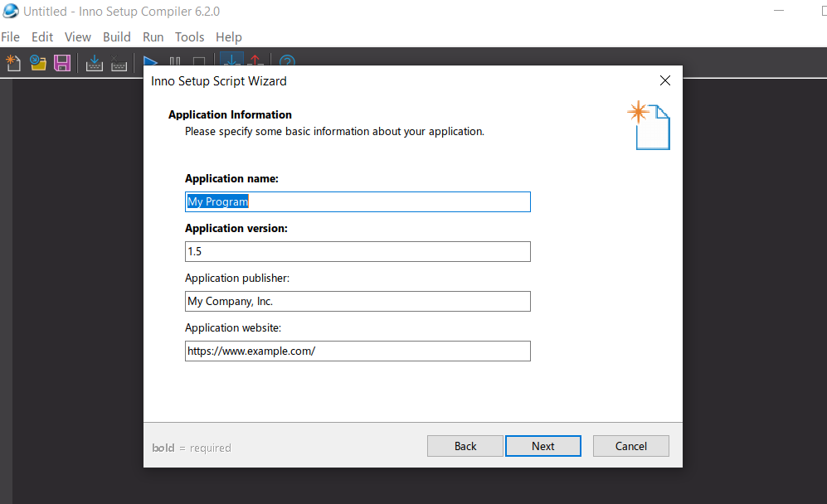Open the File menu
The width and height of the screenshot is (827, 504).
[11, 37]
